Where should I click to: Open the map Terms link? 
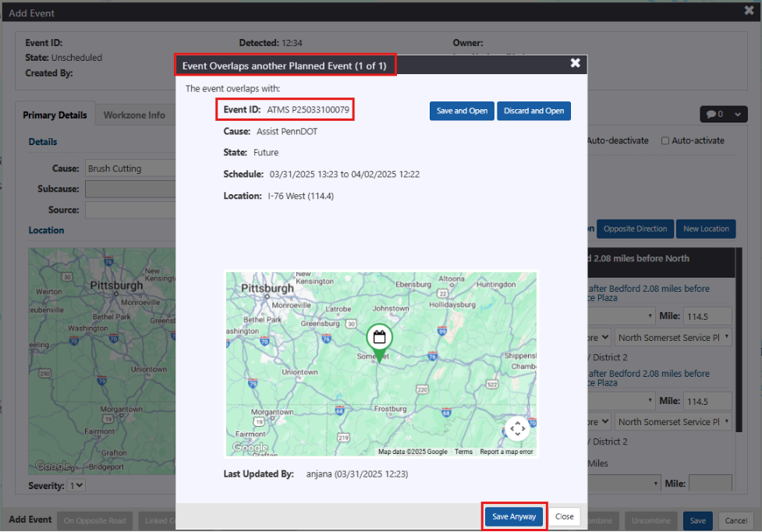(x=463, y=452)
